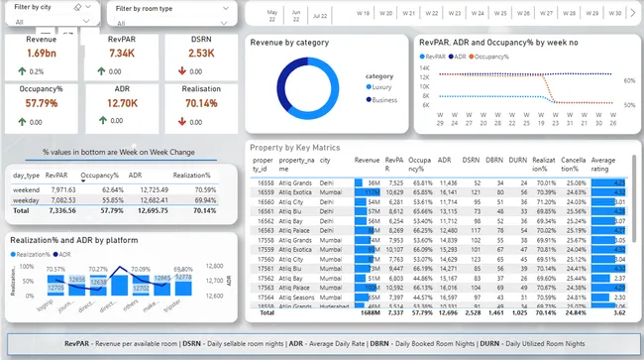This screenshot has height=360, width=644.
Task: Open the All dropdown under Filter by city
Action: click(x=52, y=22)
